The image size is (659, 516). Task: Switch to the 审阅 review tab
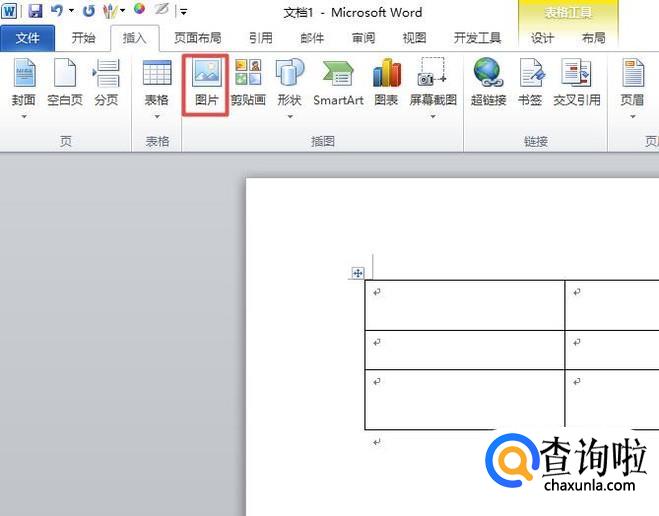(364, 38)
